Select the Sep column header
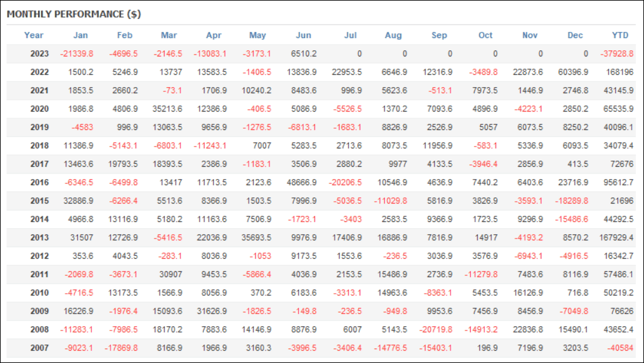The height and width of the screenshot is (363, 644). coord(439,36)
